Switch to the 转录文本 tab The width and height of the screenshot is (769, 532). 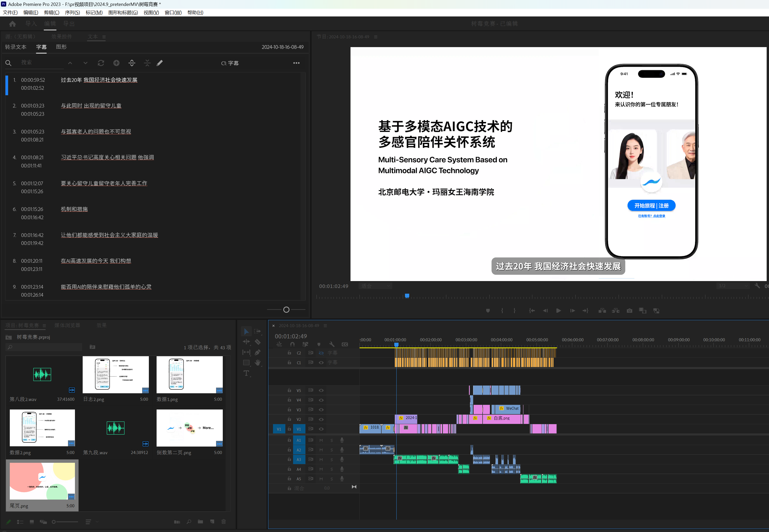point(16,47)
